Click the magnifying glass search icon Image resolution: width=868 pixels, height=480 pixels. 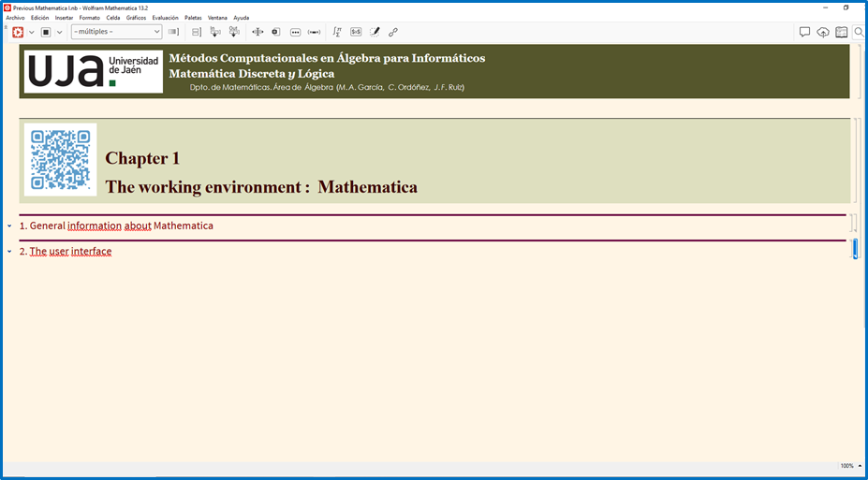(x=860, y=32)
